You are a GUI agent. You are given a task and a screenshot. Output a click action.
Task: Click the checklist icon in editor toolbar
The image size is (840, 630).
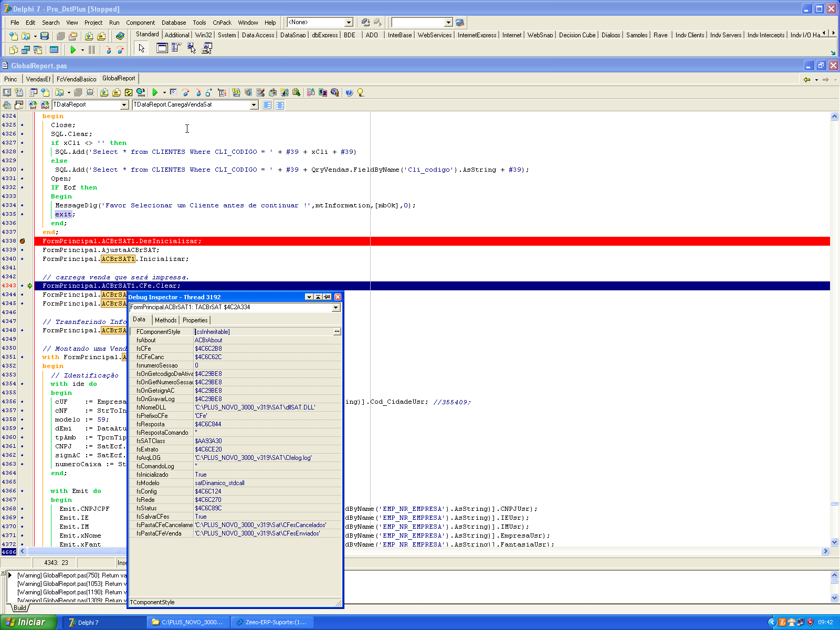(129, 92)
